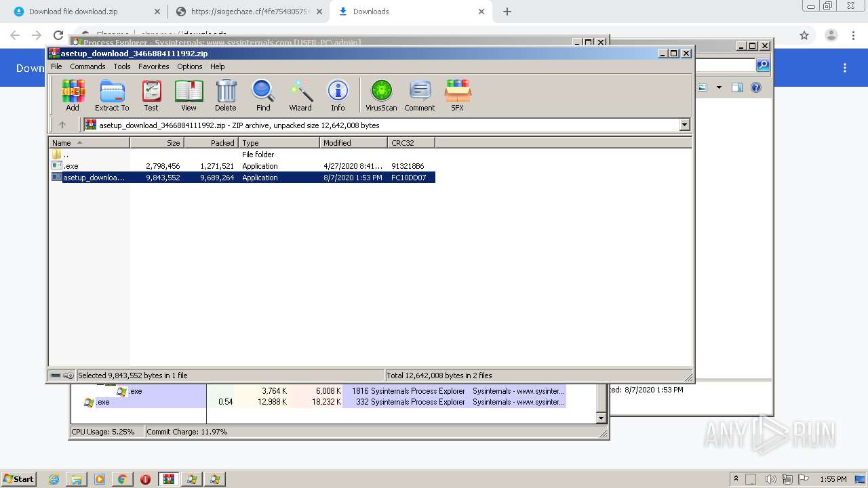
Task: Click the Delete toolbar icon in WinRAR
Action: click(x=226, y=95)
